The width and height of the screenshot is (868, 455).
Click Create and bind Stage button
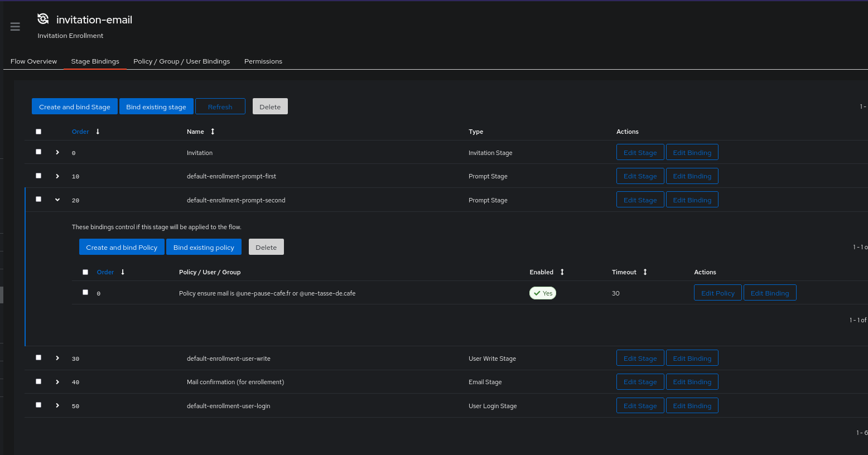[75, 107]
